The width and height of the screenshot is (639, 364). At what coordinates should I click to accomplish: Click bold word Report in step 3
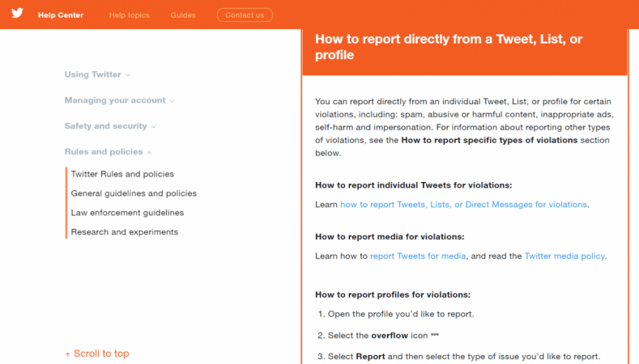(370, 356)
